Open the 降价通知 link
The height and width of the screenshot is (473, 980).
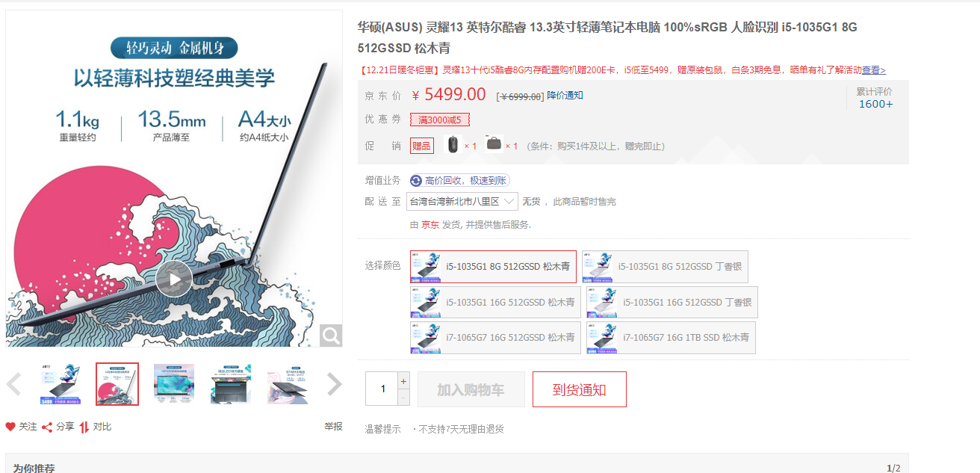point(565,96)
